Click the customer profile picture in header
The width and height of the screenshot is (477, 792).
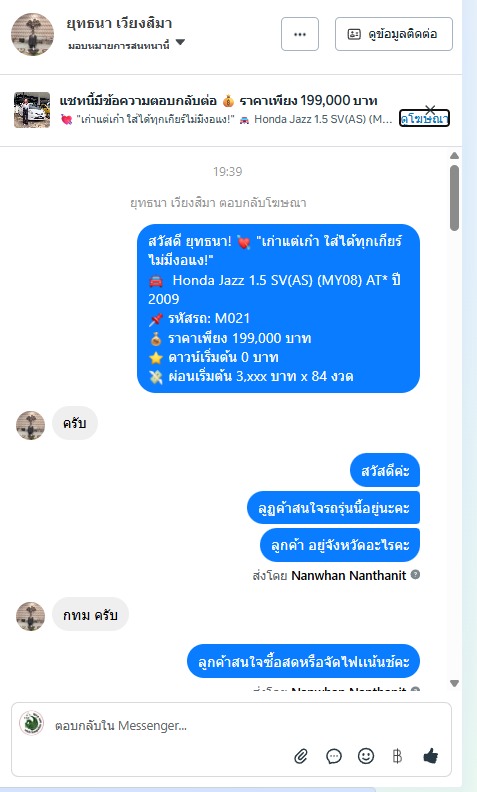click(x=32, y=34)
